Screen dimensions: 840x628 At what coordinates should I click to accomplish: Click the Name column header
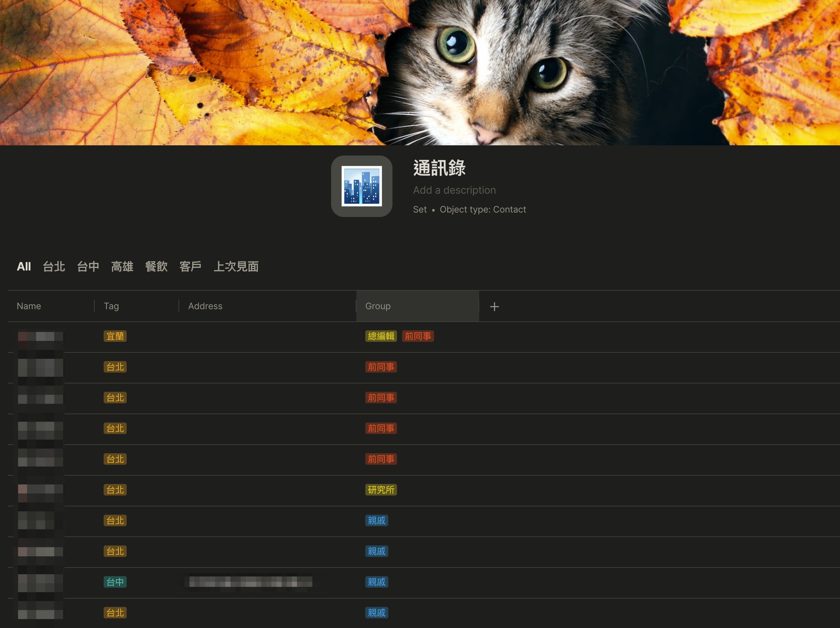[29, 306]
